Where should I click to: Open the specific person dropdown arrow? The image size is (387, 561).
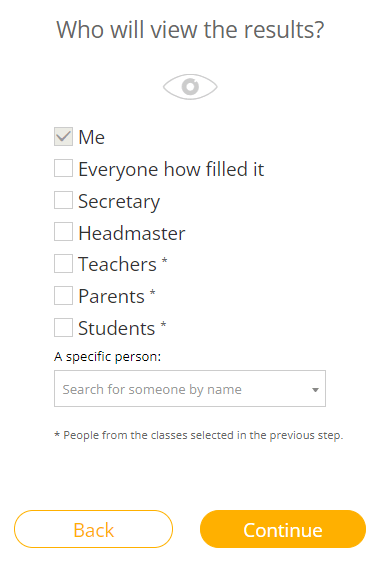click(x=315, y=390)
